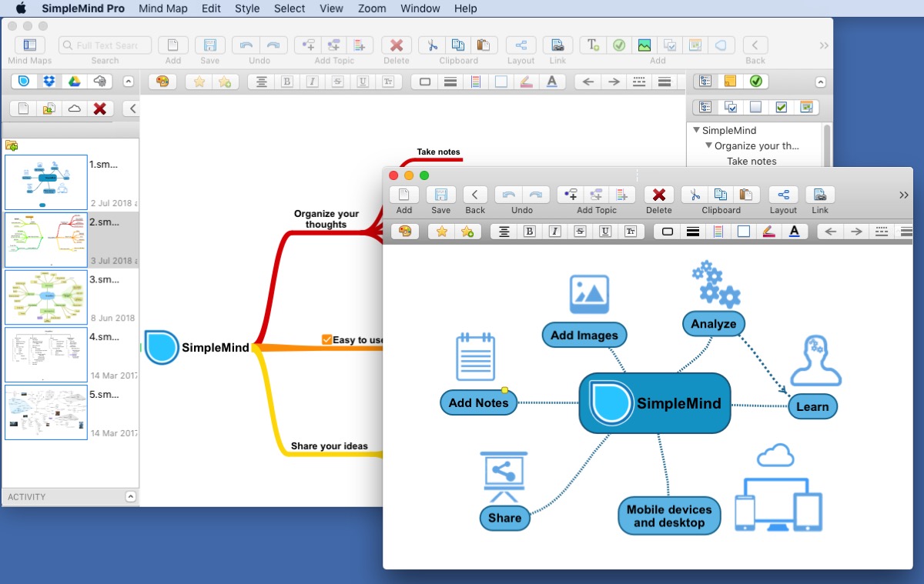The image size is (924, 584).
Task: Open the Edit menu
Action: click(x=211, y=8)
